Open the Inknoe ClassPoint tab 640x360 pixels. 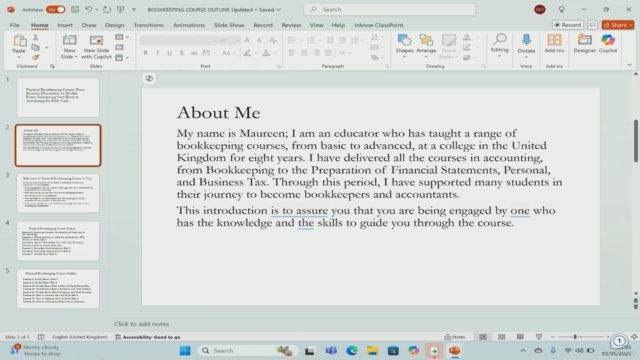[378, 25]
